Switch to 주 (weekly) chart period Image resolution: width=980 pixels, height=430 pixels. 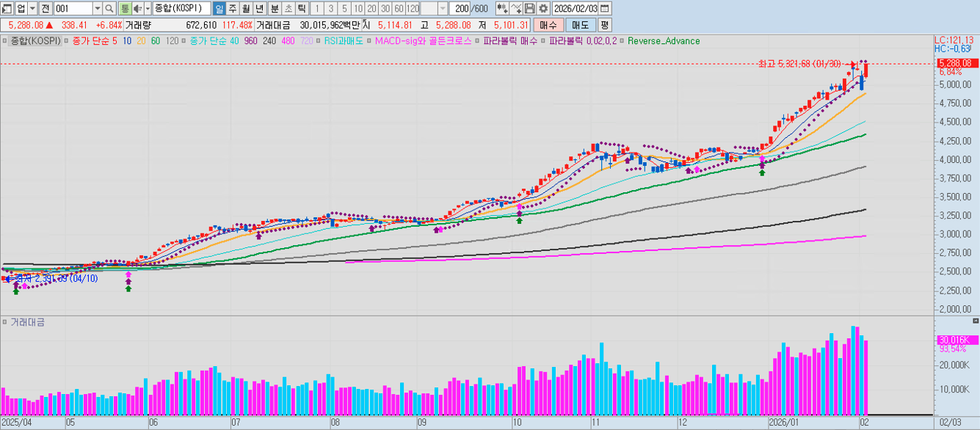[232, 8]
